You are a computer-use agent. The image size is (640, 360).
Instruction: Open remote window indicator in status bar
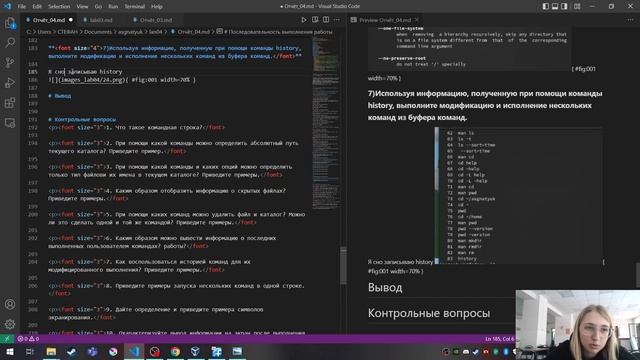coord(7,339)
